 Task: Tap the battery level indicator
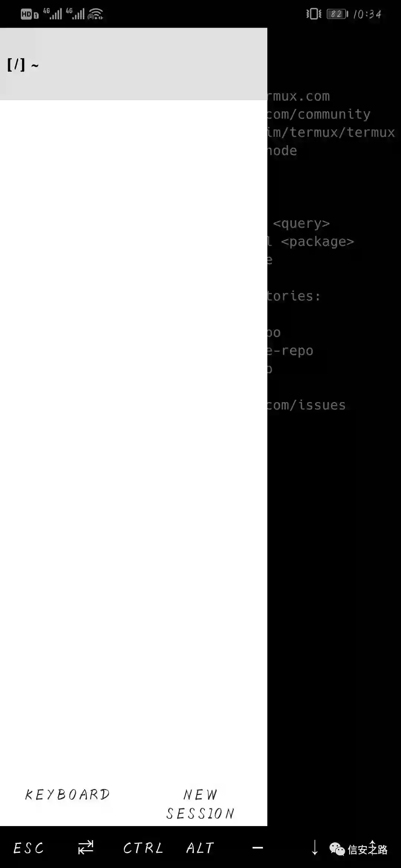point(337,14)
